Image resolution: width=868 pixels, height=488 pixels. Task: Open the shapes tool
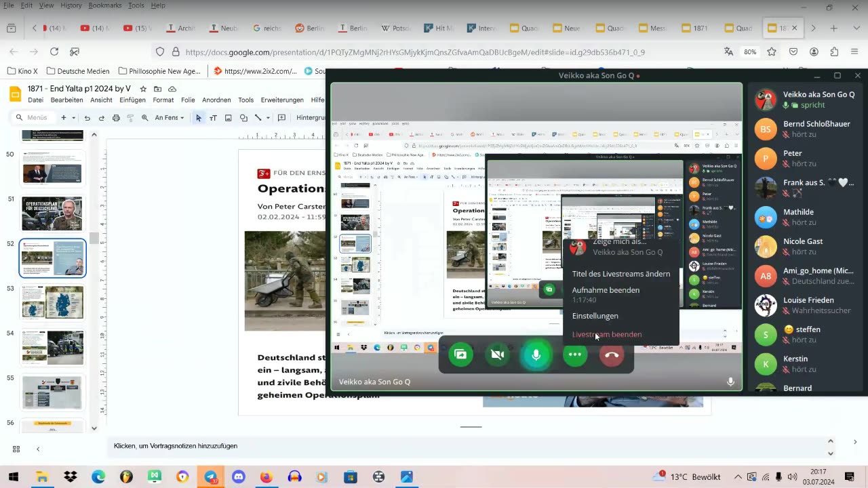[x=243, y=118]
